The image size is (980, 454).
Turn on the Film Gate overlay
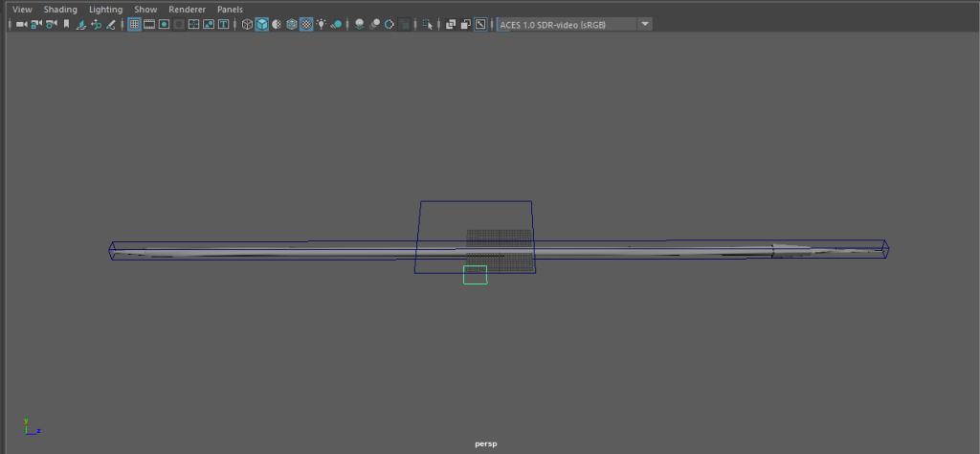click(149, 24)
